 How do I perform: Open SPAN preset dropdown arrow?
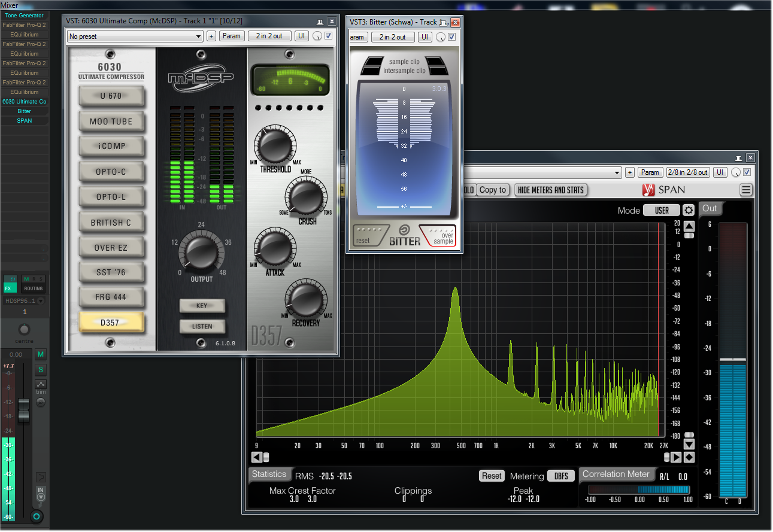617,172
